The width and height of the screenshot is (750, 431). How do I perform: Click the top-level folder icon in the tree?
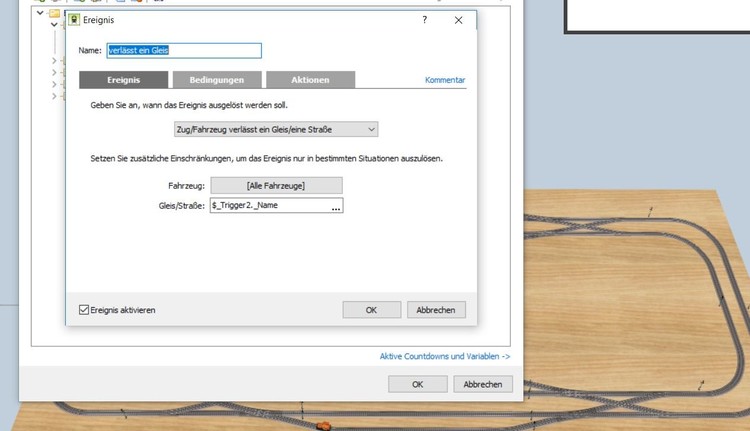[55, 13]
